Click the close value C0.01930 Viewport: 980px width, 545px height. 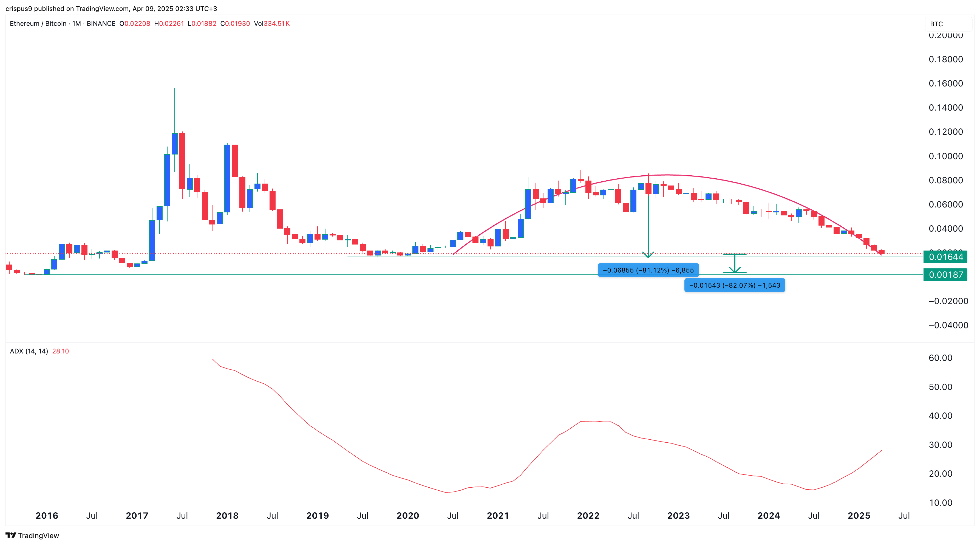235,24
